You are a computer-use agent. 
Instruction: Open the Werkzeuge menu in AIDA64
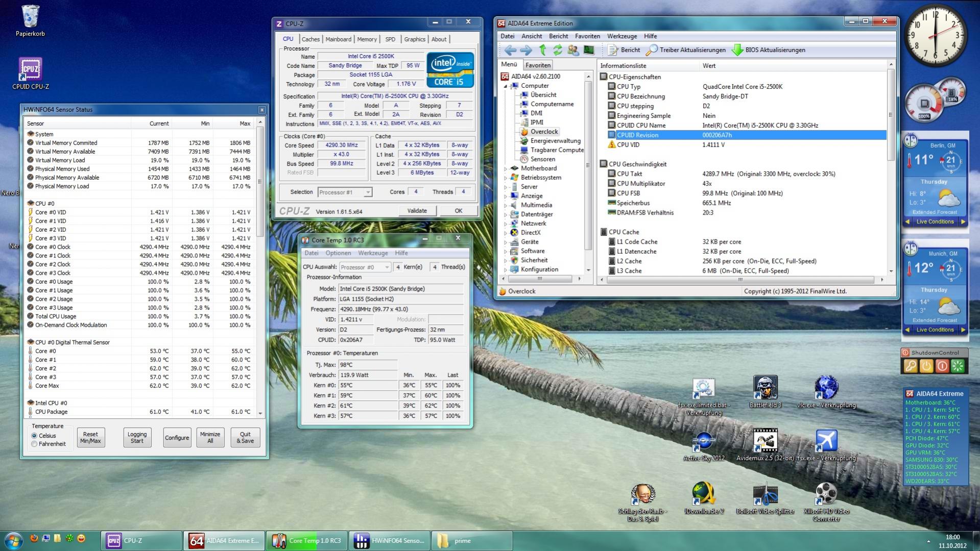pyautogui.click(x=622, y=36)
